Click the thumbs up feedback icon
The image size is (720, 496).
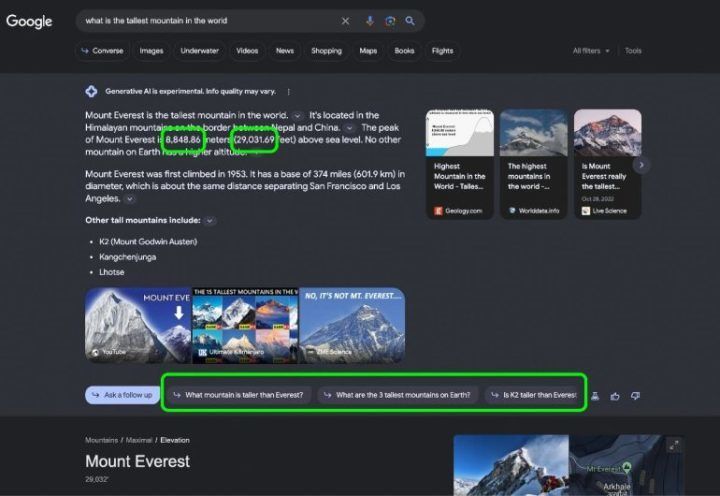pos(615,396)
